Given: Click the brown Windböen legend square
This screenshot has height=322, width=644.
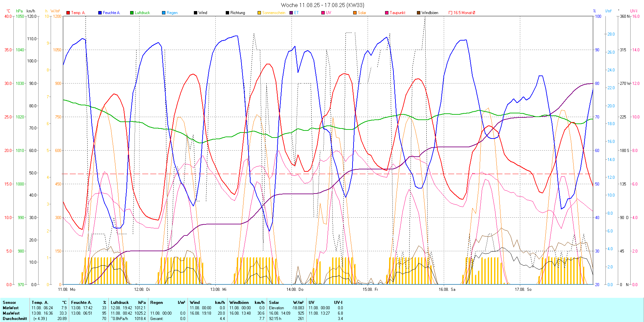Looking at the screenshot, I should point(419,13).
